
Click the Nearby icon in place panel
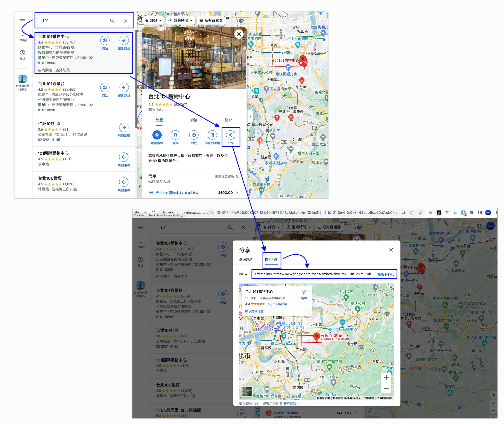(194, 135)
